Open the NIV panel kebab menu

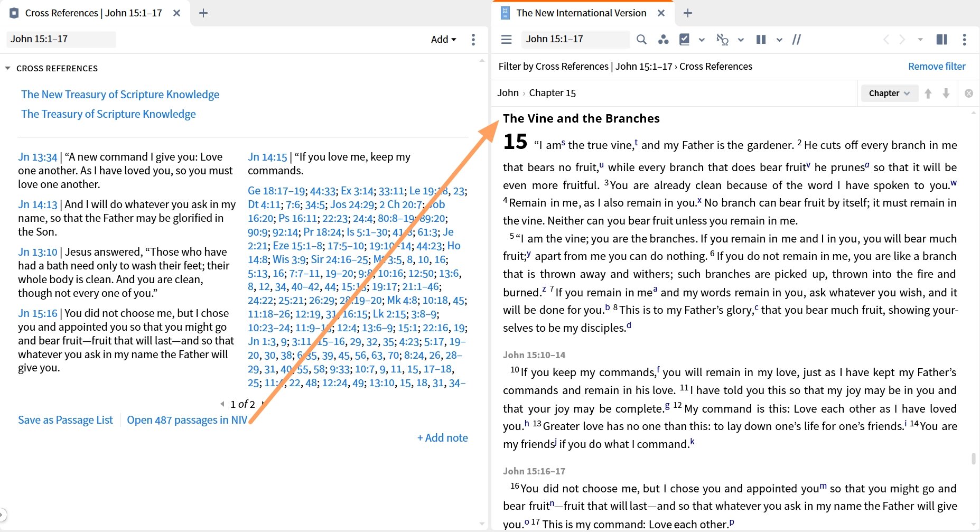coord(964,39)
